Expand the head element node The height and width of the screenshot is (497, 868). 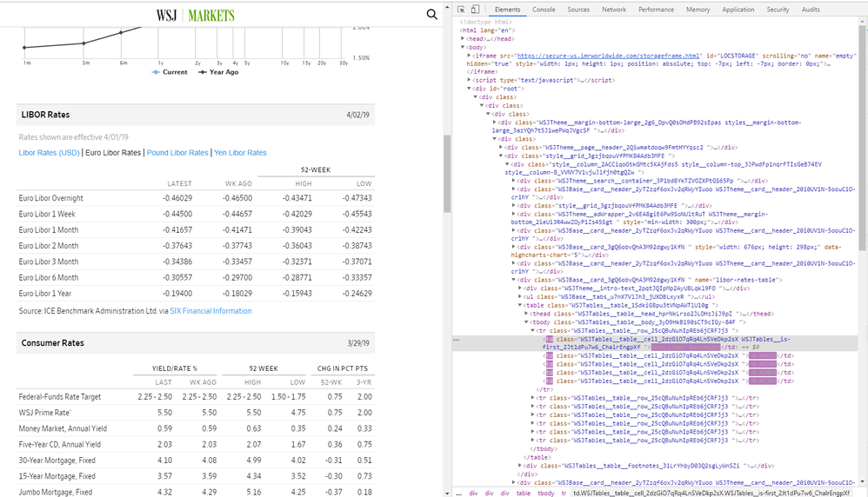[463, 39]
